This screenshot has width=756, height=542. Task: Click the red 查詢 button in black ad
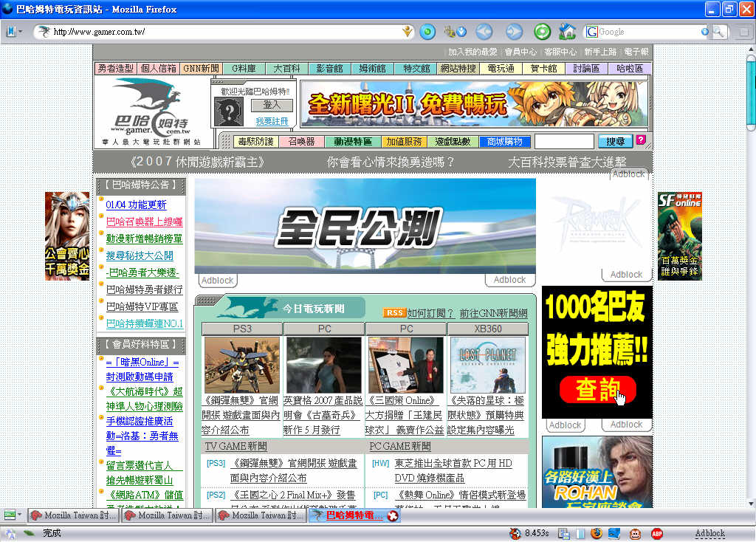click(597, 390)
